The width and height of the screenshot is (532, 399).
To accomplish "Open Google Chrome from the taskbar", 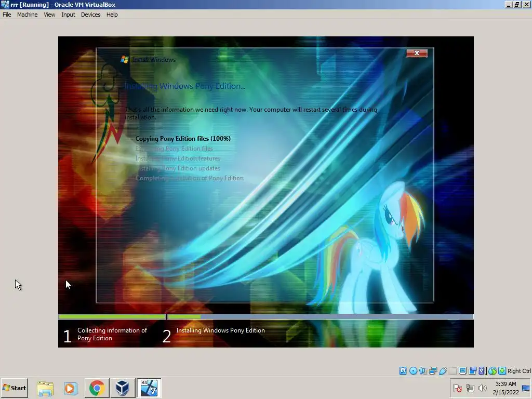I will (x=97, y=388).
